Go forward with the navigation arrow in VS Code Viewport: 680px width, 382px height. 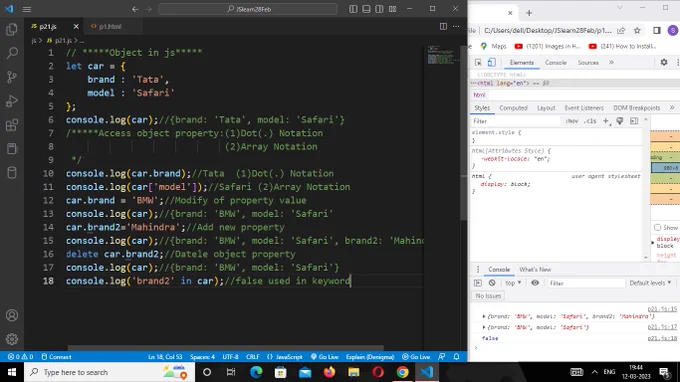point(148,9)
